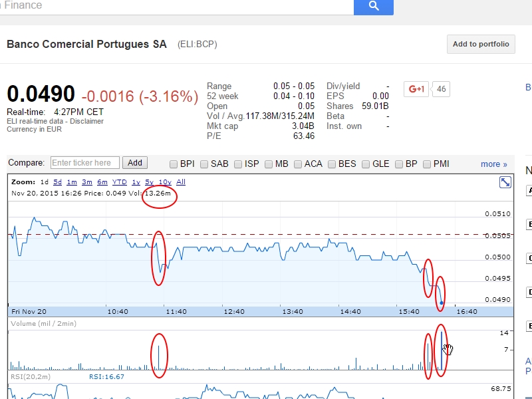Tick the ISP comparison checkbox

238,164
